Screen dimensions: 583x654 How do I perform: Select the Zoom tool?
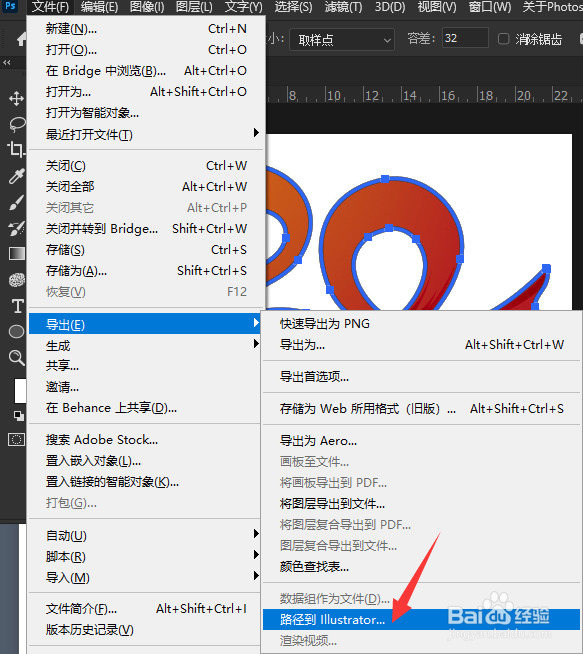[17, 357]
